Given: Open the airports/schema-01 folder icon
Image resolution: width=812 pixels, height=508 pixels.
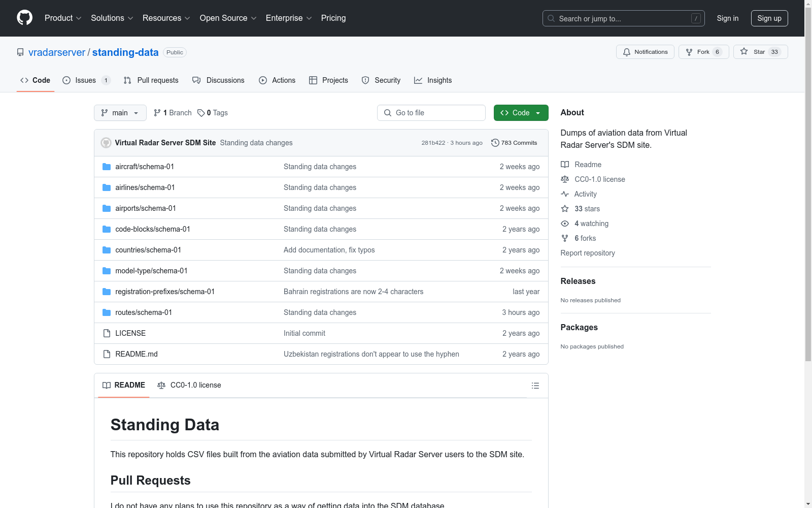Looking at the screenshot, I should click(x=107, y=208).
